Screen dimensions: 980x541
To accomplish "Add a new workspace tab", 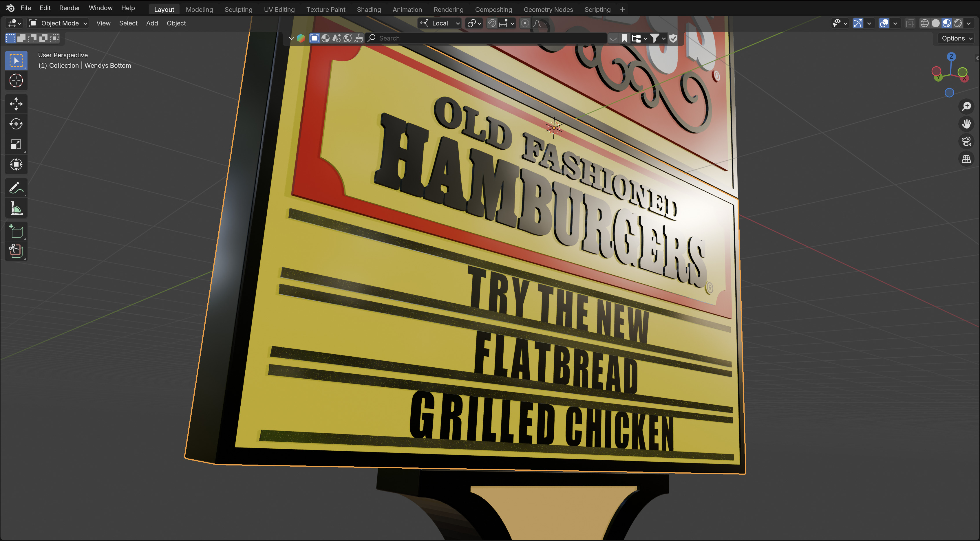I will (622, 10).
